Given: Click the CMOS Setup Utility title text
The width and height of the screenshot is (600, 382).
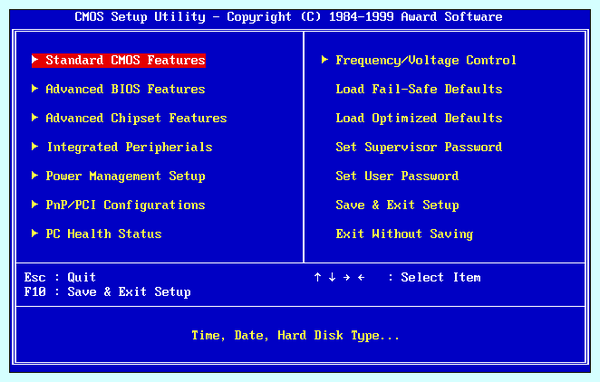Looking at the screenshot, I should point(289,17).
